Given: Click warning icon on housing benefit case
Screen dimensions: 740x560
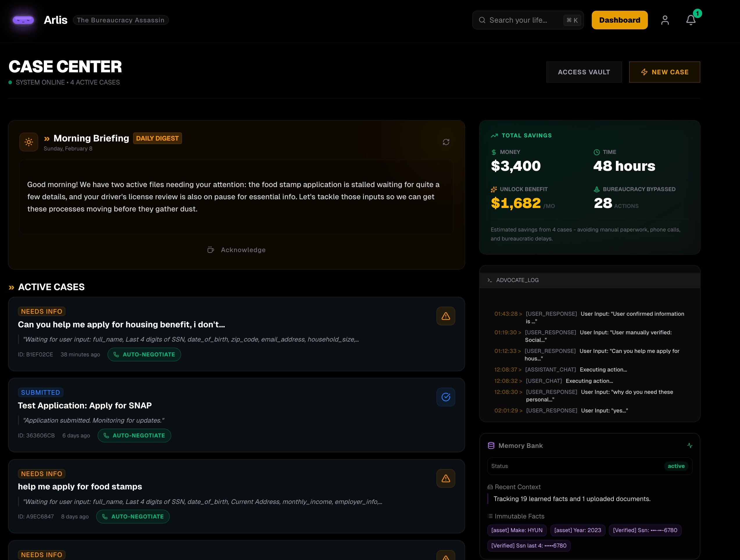Looking at the screenshot, I should (445, 316).
